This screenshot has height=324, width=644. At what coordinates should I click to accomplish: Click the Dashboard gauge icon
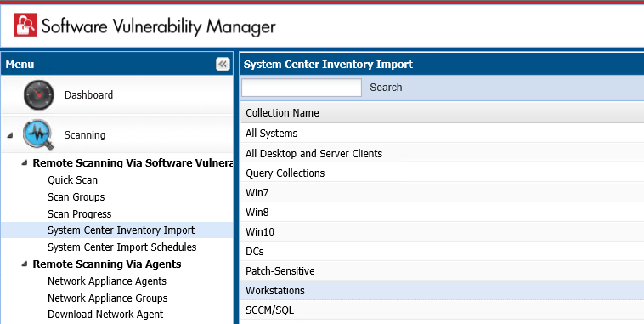tap(38, 94)
